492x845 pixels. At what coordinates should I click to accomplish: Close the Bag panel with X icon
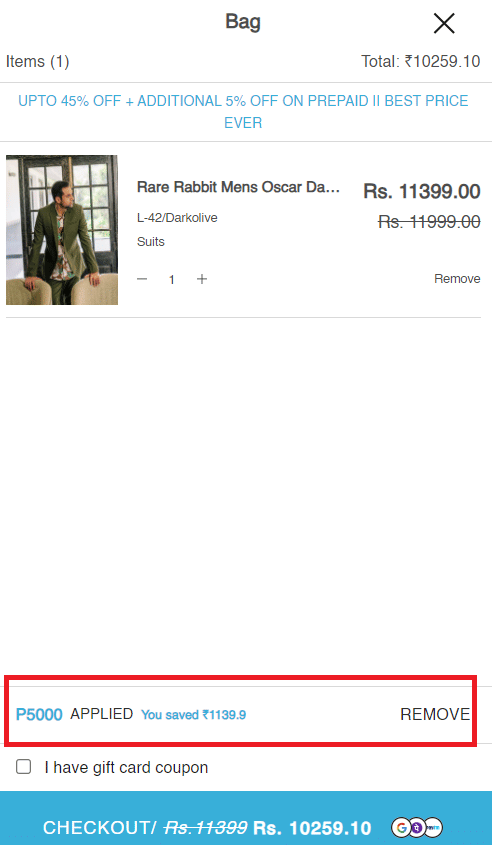click(x=444, y=23)
